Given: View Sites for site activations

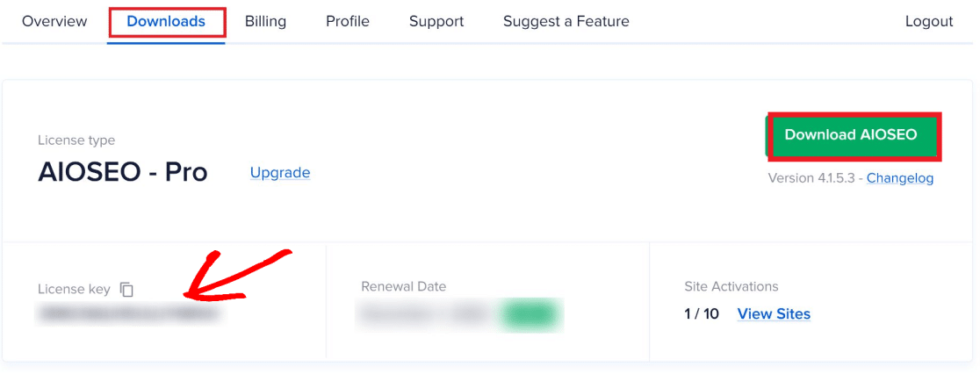Looking at the screenshot, I should [774, 313].
